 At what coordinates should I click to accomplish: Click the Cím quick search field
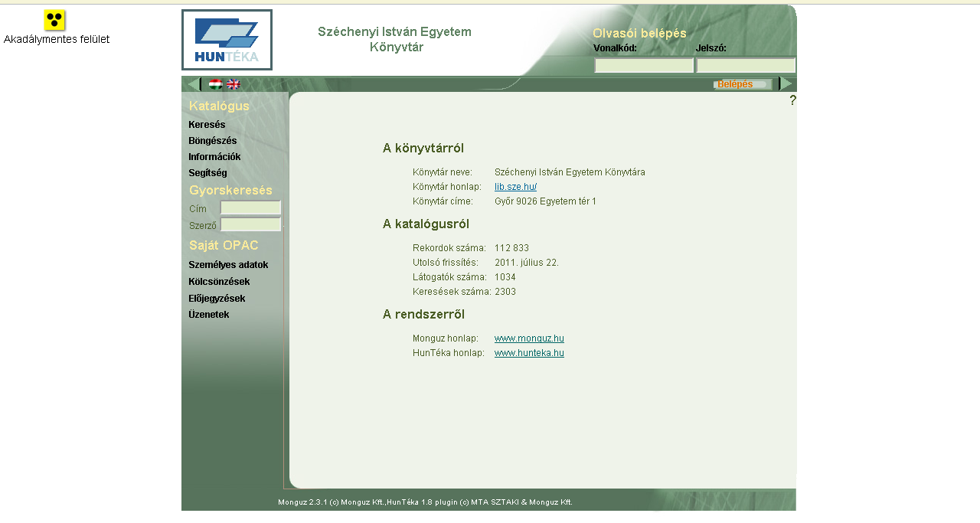[250, 208]
